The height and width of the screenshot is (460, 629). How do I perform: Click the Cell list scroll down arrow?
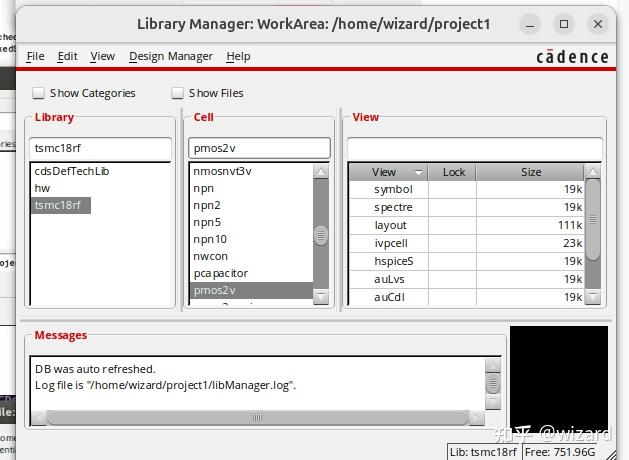(x=321, y=297)
